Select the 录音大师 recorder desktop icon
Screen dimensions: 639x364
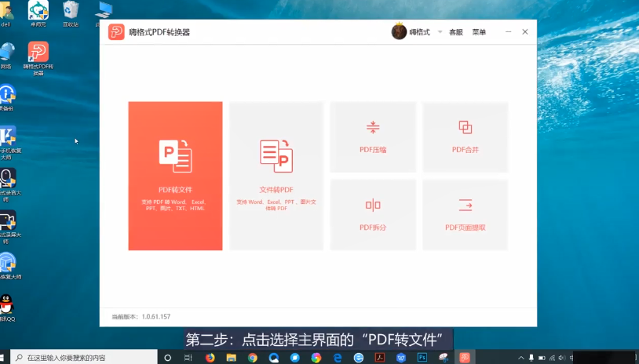point(9,184)
